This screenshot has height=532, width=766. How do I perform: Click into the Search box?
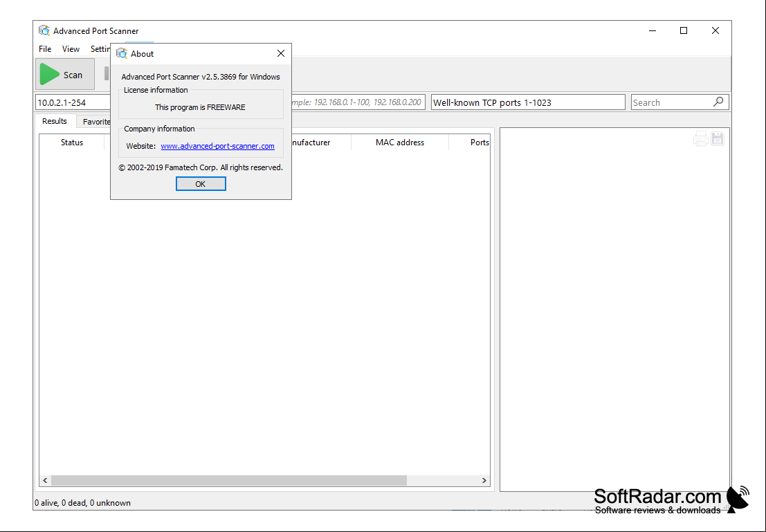(x=672, y=102)
